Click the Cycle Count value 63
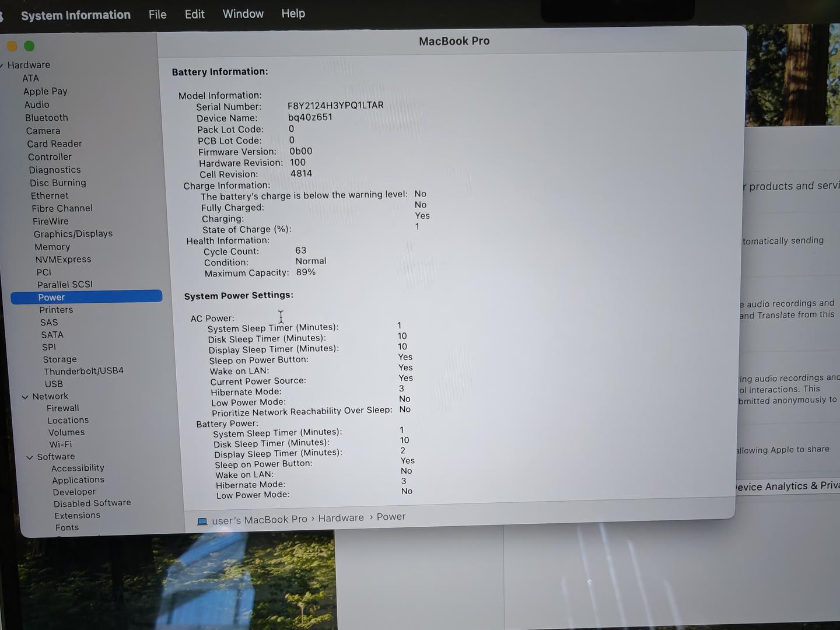 (x=301, y=250)
